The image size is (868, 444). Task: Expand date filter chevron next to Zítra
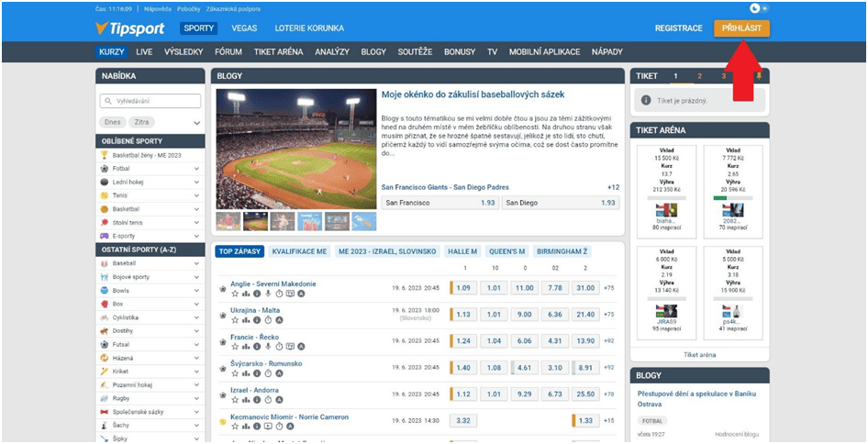[x=196, y=123]
